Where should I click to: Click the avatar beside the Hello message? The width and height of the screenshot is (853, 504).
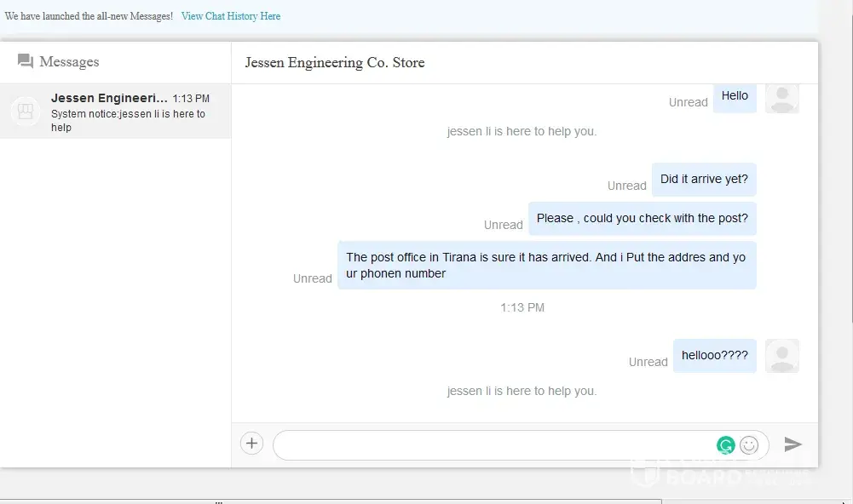(781, 98)
